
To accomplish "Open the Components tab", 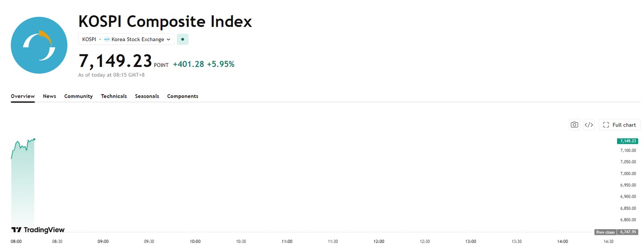I will 182,96.
